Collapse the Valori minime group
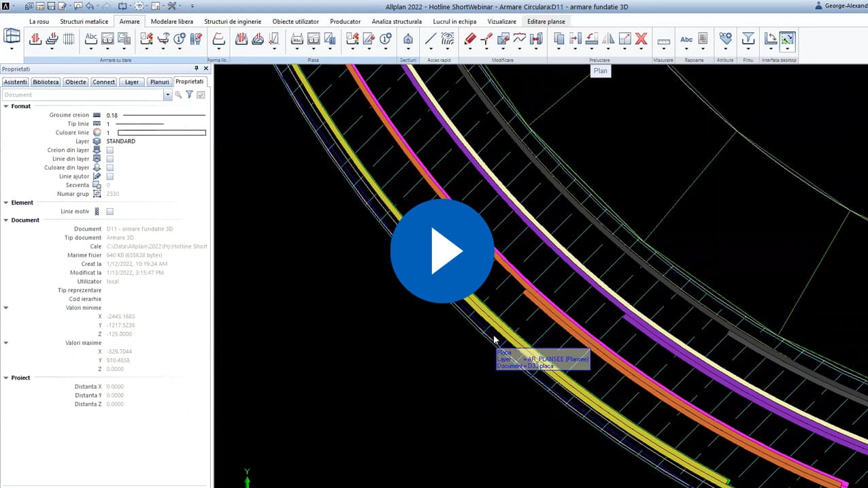Screen dimensions: 868x488 tap(6, 308)
